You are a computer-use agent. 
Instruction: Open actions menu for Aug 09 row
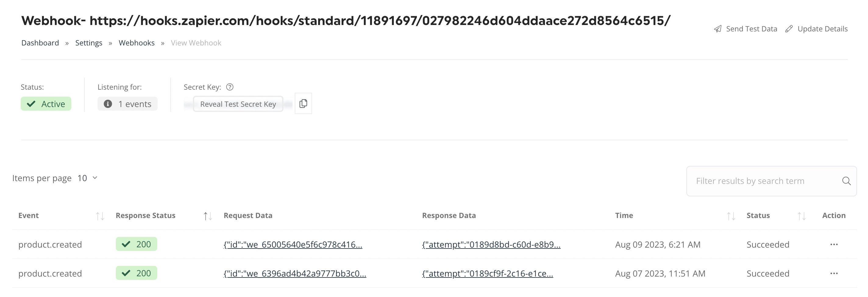click(x=834, y=245)
